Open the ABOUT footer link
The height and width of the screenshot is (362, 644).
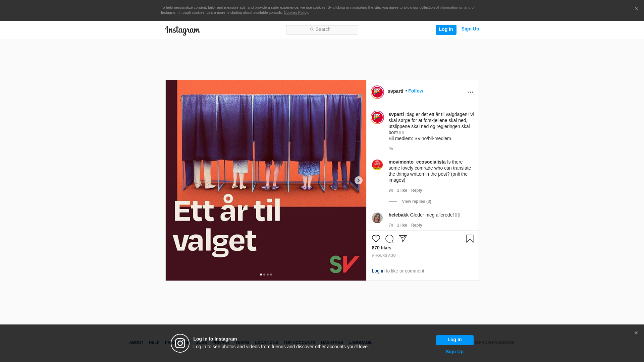coord(136,343)
